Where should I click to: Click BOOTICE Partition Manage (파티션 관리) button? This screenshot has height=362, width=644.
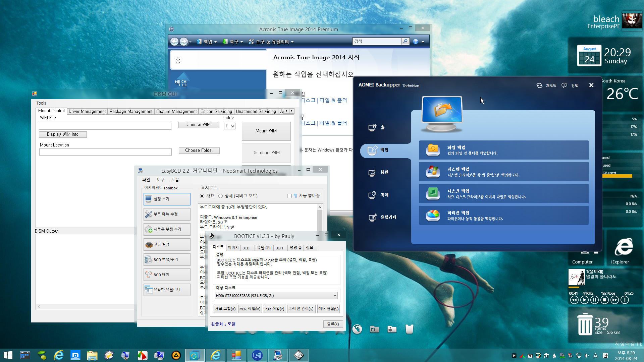[x=301, y=309]
